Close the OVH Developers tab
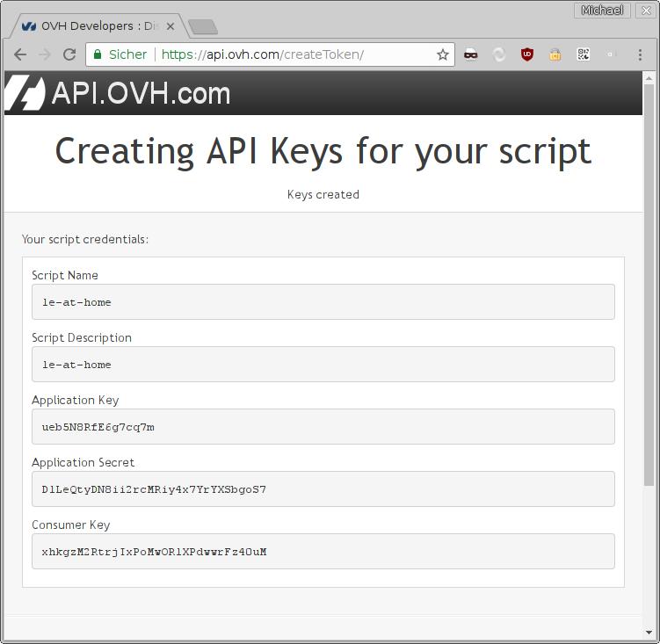Image resolution: width=660 pixels, height=644 pixels. tap(170, 26)
